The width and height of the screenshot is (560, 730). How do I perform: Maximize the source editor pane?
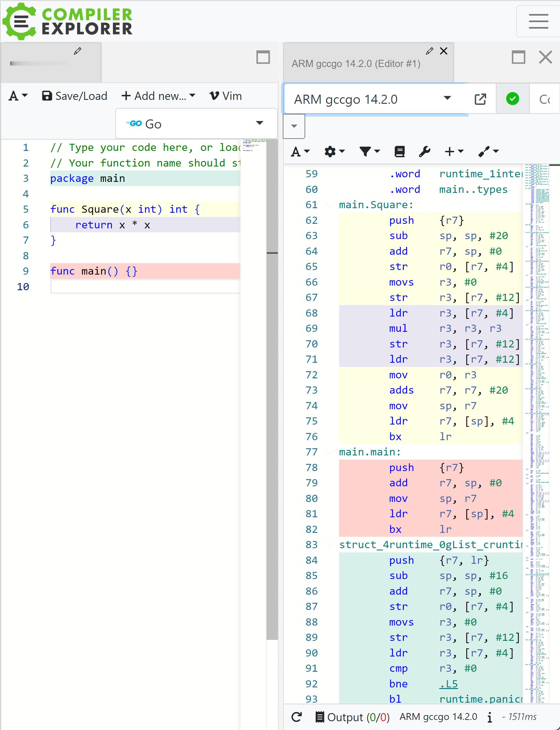(263, 57)
